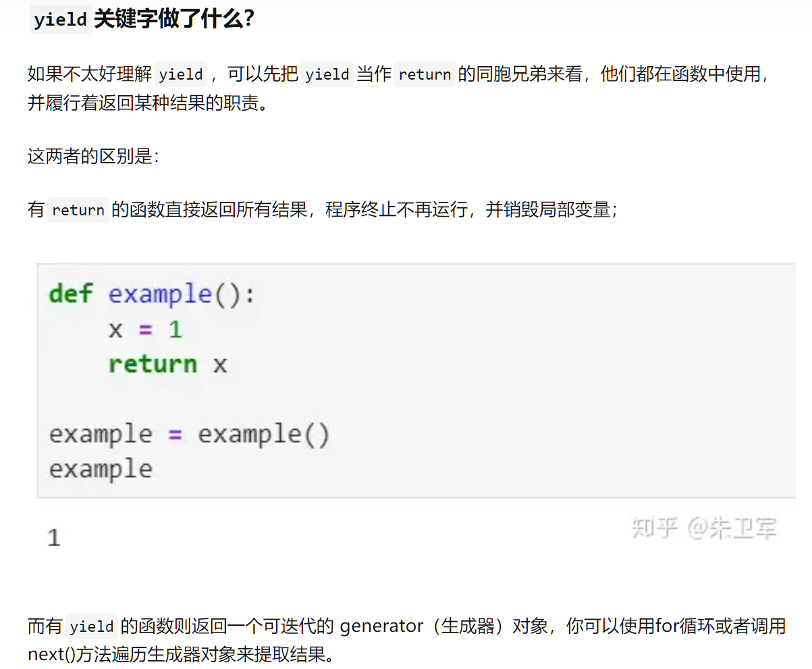Click the yield code tag in the heading
The height and width of the screenshot is (669, 812).
[x=61, y=20]
